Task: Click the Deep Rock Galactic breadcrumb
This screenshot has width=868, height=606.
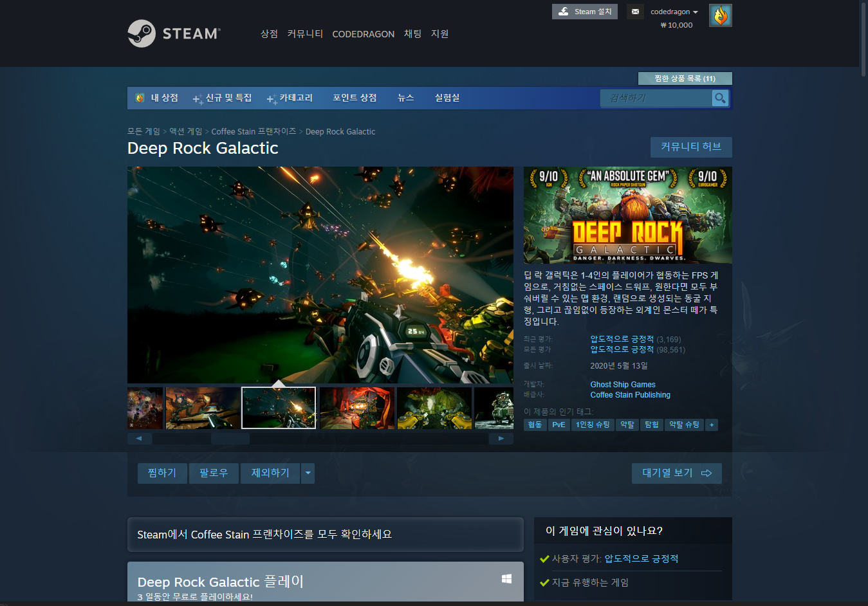Action: (x=340, y=131)
